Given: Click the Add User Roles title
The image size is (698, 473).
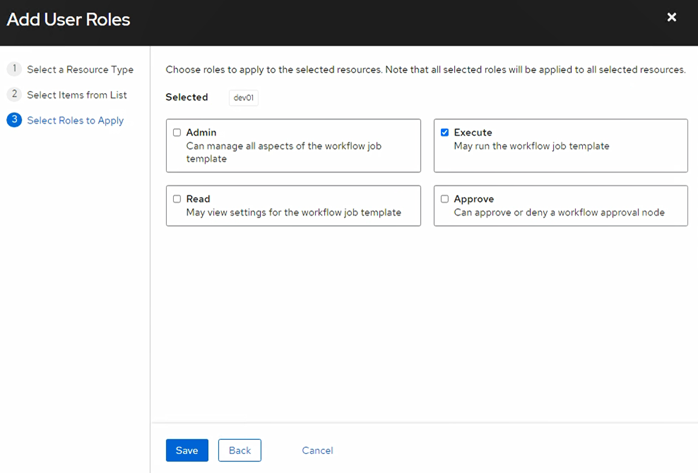Looking at the screenshot, I should [68, 19].
